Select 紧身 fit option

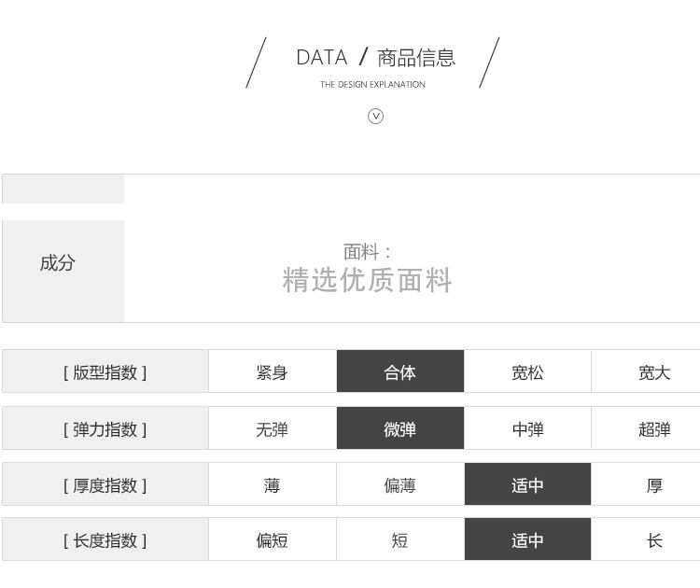(272, 372)
